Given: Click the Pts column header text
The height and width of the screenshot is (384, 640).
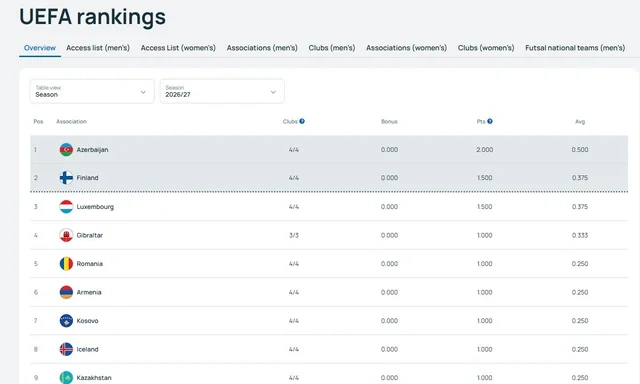Looking at the screenshot, I should click(481, 122).
